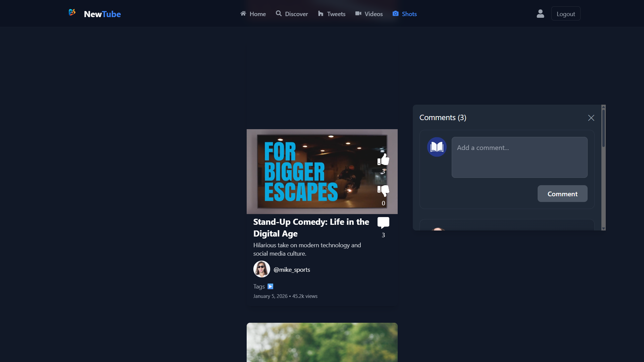Image resolution: width=644 pixels, height=362 pixels.
Task: Click the thumbs up like icon
Action: coord(383,160)
